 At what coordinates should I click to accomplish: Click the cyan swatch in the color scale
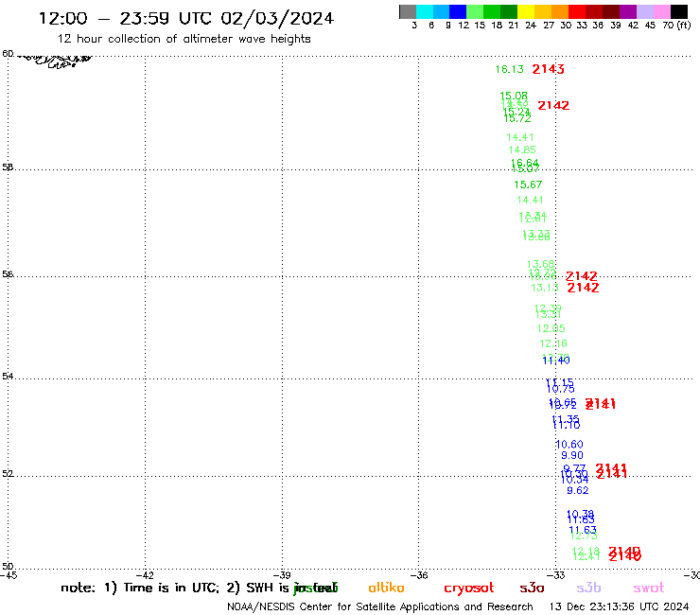point(424,11)
